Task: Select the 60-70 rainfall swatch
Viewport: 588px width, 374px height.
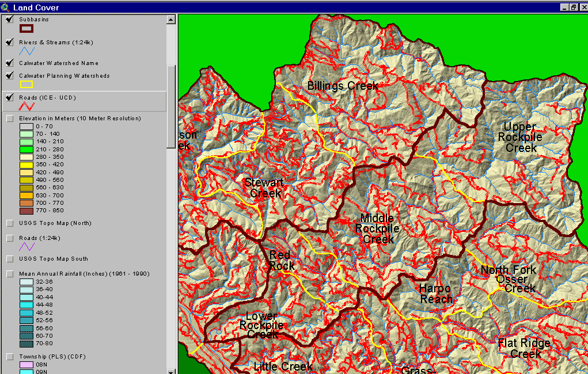Action: click(26, 336)
